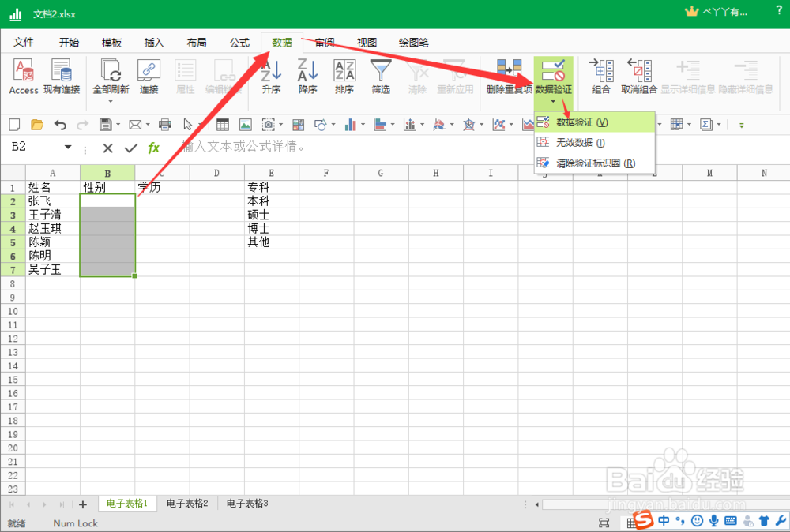The height and width of the screenshot is (532, 790).
Task: Click the Undo arrow
Action: coord(60,125)
